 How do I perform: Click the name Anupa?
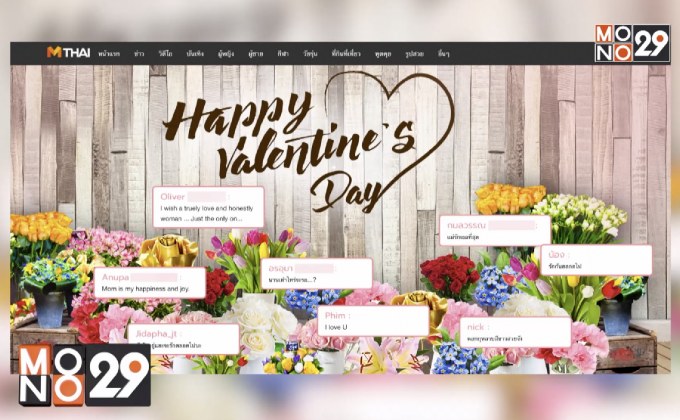click(x=115, y=277)
